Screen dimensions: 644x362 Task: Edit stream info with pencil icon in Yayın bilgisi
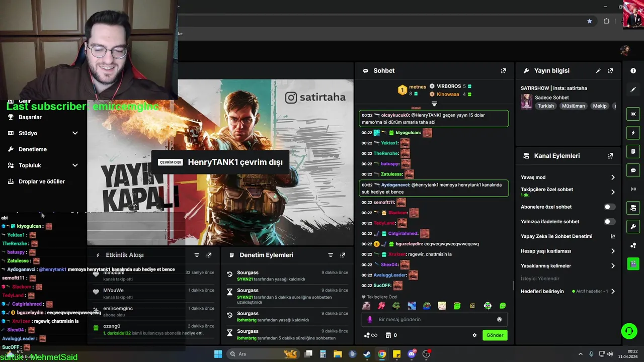[598, 71]
